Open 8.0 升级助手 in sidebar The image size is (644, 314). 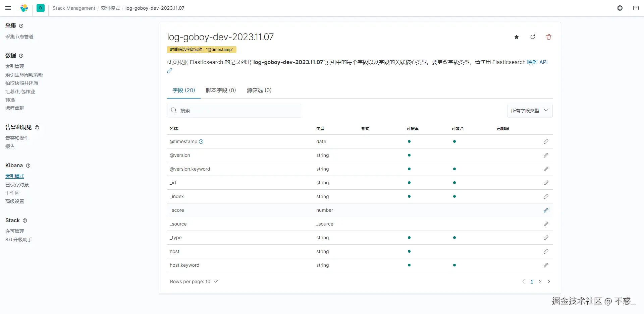pos(19,240)
